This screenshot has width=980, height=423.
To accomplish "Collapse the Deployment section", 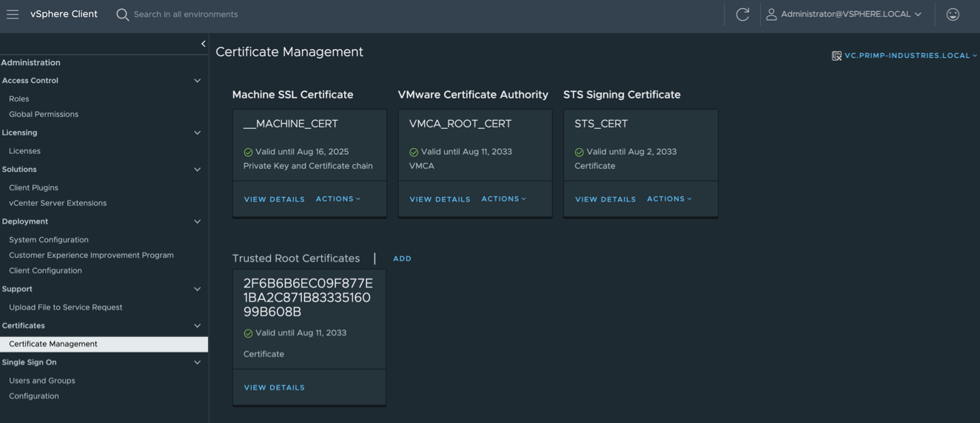I will (197, 222).
